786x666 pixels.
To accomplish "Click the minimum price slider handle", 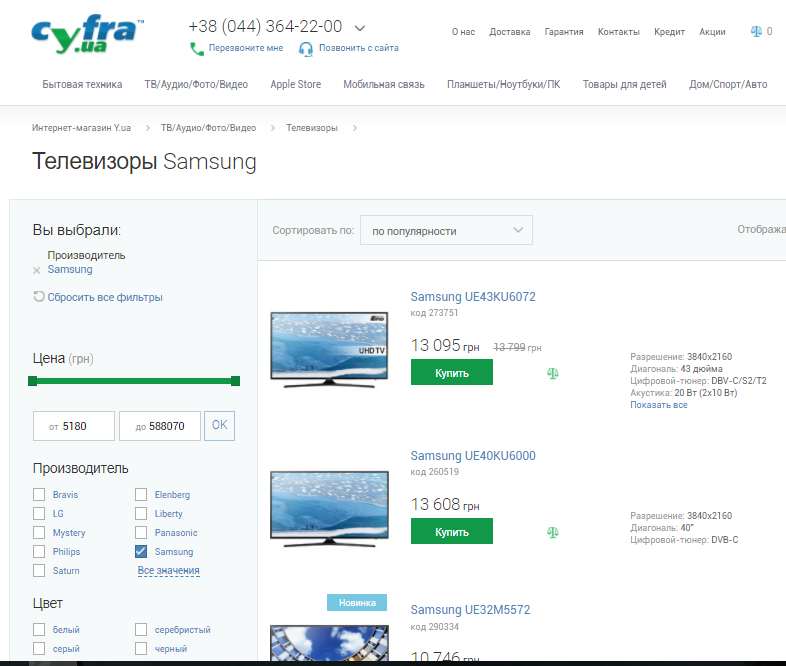I will click(33, 381).
